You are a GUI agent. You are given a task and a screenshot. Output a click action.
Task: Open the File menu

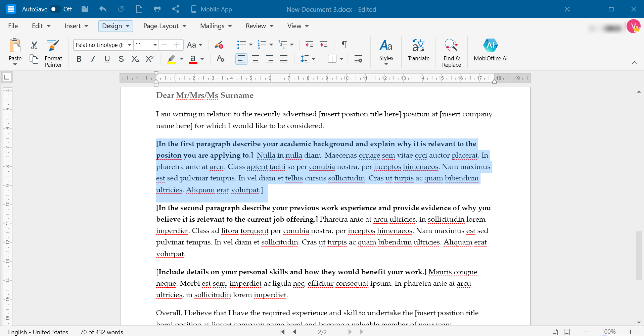pos(13,26)
